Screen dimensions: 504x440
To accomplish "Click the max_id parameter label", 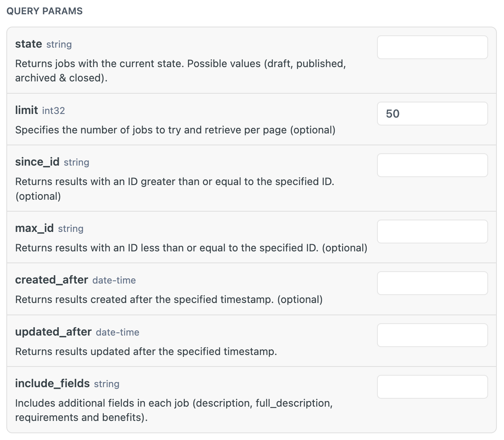I will pyautogui.click(x=34, y=228).
